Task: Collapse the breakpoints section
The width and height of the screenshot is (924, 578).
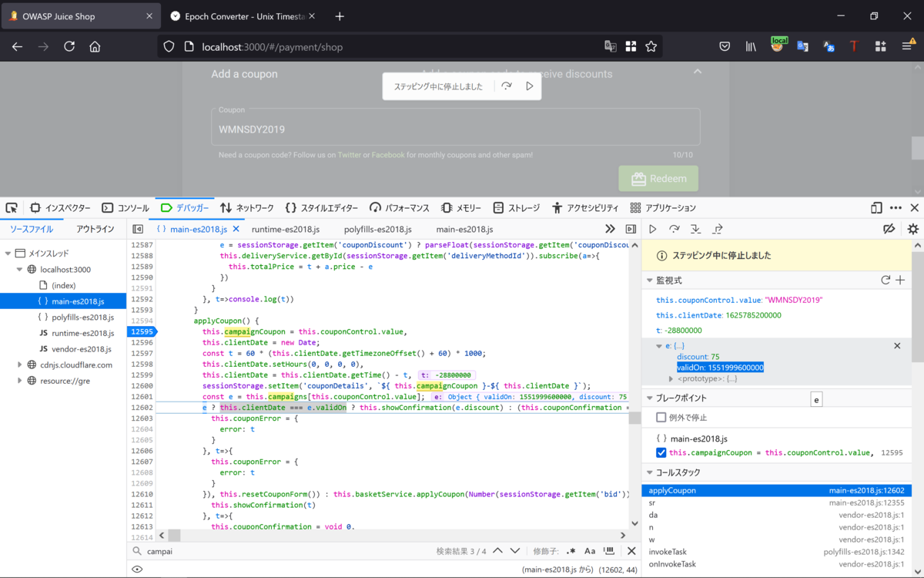Action: point(648,398)
